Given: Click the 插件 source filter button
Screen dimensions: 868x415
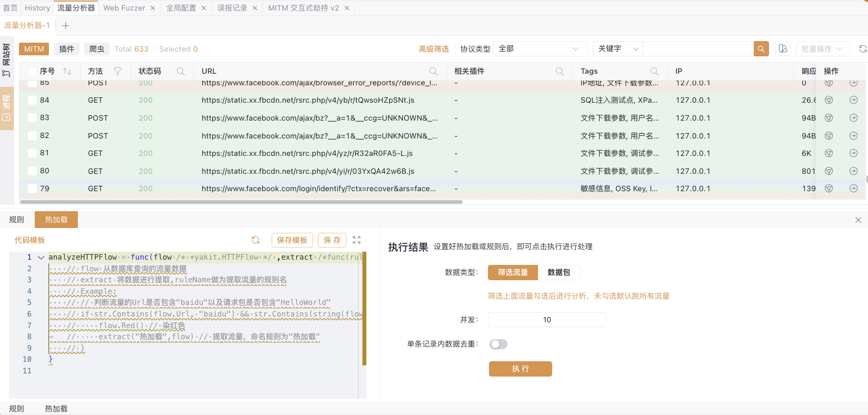Looking at the screenshot, I should pyautogui.click(x=67, y=49).
